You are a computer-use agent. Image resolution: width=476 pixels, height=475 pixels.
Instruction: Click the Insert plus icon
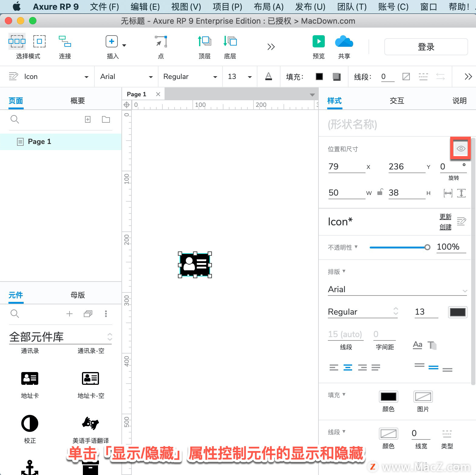(x=112, y=41)
